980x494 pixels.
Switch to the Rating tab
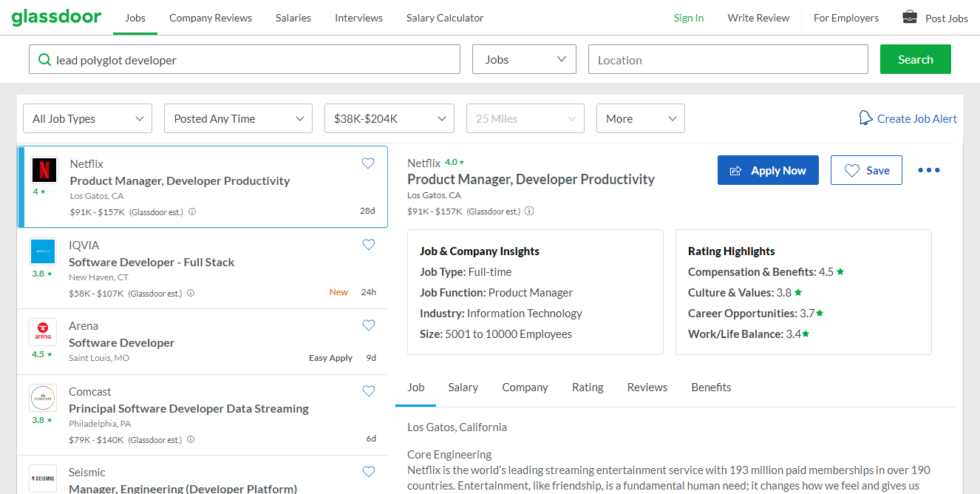[588, 388]
